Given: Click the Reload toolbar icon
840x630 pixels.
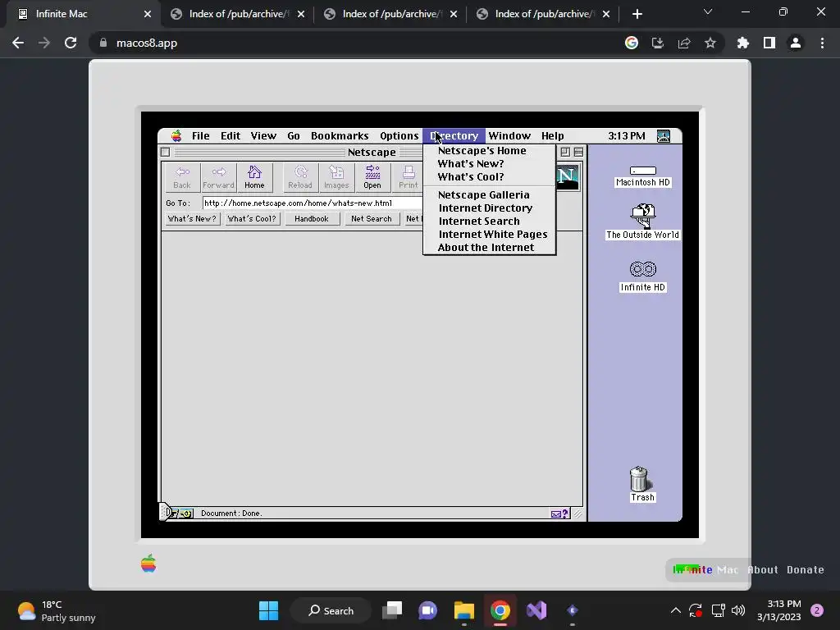Looking at the screenshot, I should 300,177.
